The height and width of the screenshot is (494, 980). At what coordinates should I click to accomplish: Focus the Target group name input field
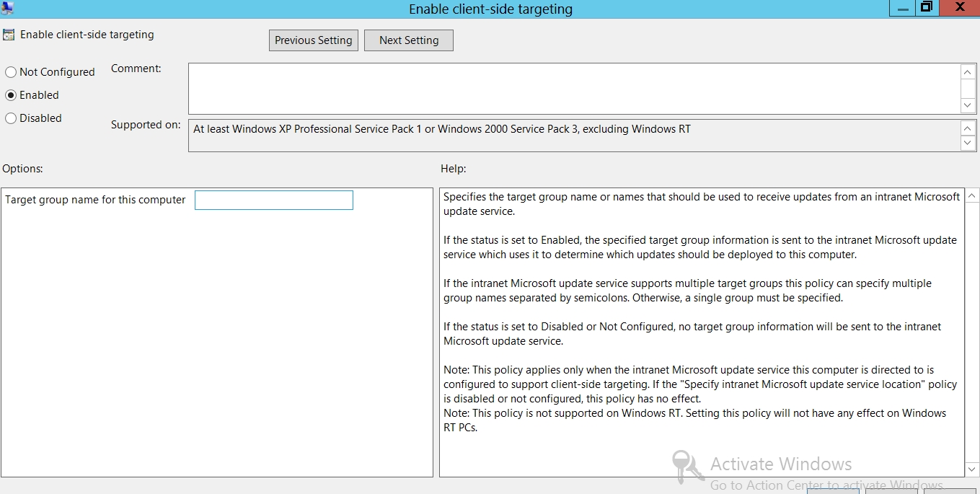pyautogui.click(x=273, y=200)
